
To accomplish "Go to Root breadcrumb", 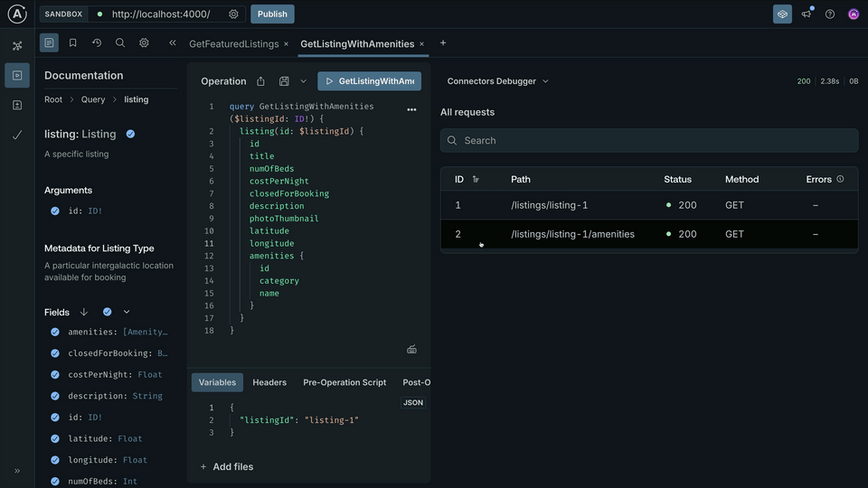I will [53, 99].
